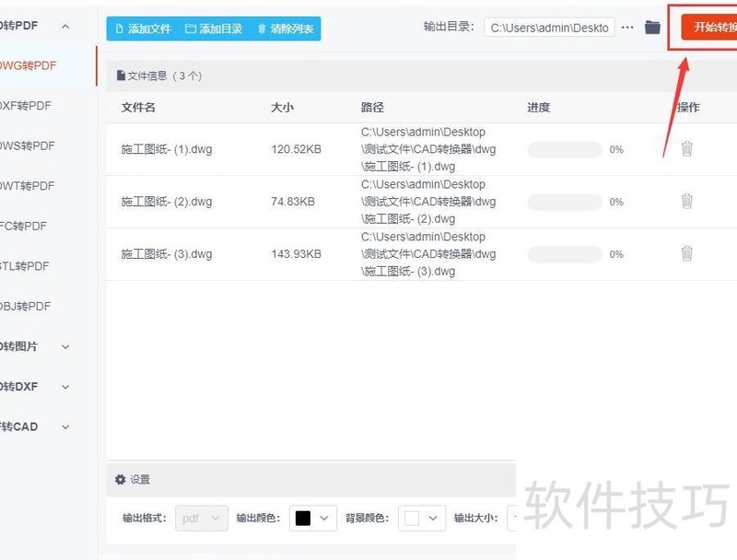Screen dimensions: 737x560
Task: Open the 输出格式 pdf dropdown
Action: click(x=202, y=519)
